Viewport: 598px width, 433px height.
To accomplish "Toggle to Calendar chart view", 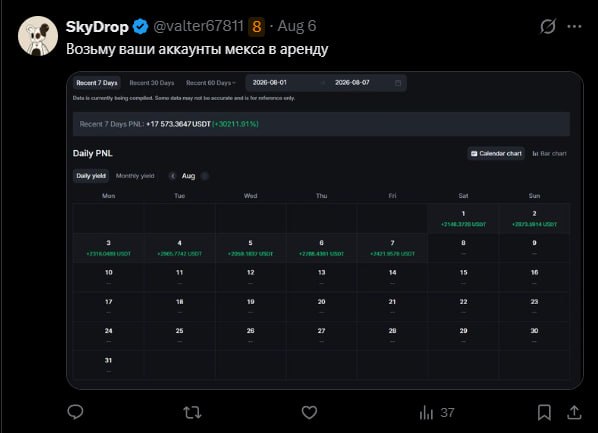I will pos(496,153).
